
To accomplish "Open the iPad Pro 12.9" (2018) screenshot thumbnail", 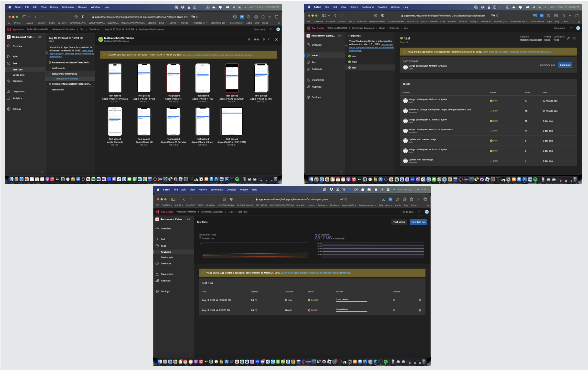I will click(232, 121).
